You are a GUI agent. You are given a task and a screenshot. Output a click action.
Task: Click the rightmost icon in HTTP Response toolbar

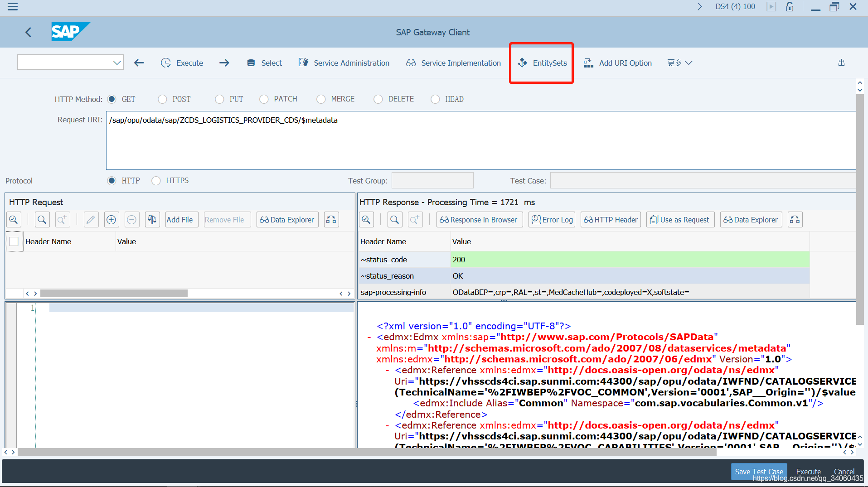tap(795, 220)
